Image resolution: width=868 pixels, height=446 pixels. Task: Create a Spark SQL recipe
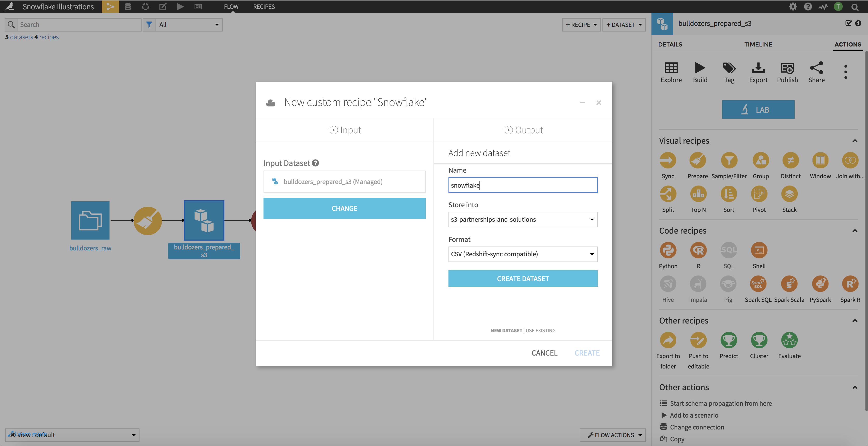click(758, 284)
